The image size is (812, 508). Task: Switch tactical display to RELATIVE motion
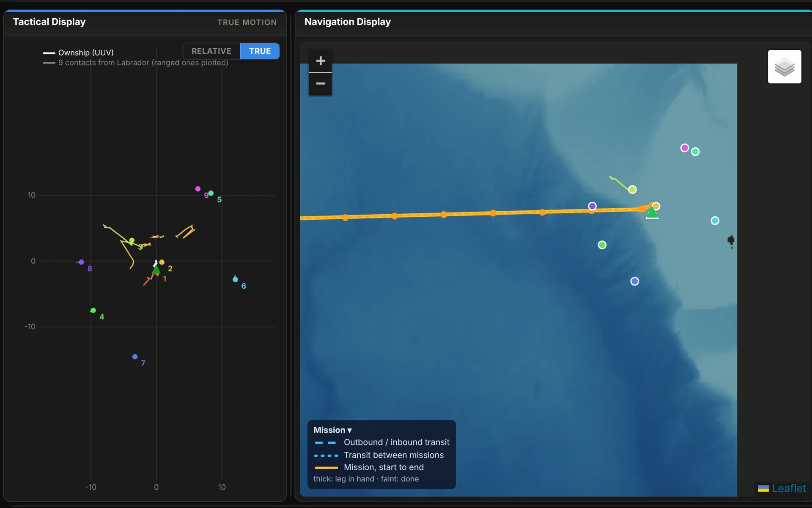pos(211,51)
